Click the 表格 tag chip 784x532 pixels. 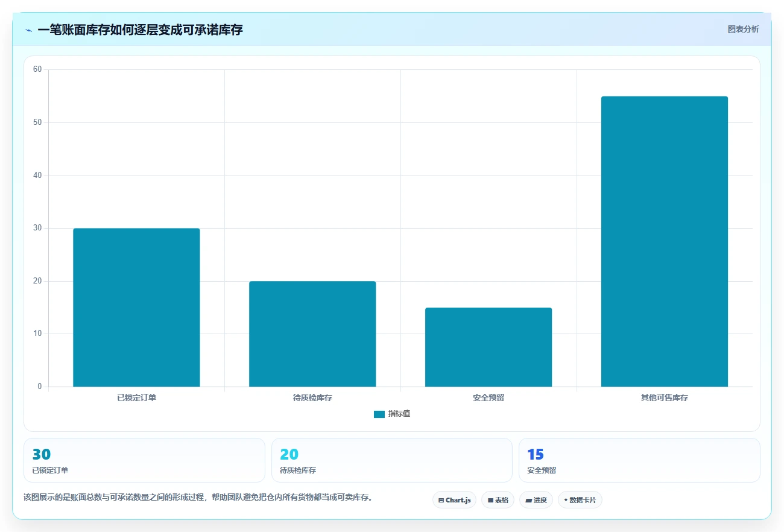[x=498, y=500]
